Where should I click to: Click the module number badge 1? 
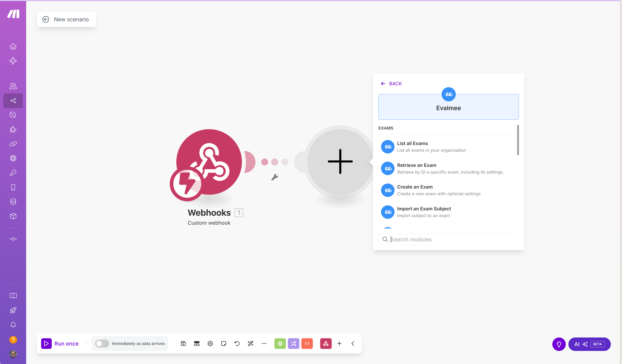coord(239,213)
